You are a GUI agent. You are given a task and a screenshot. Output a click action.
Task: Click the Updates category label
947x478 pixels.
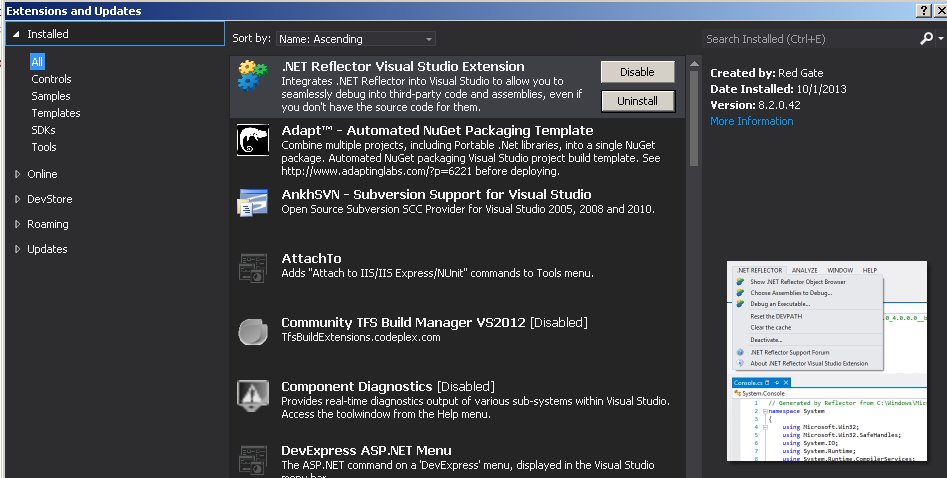[47, 249]
